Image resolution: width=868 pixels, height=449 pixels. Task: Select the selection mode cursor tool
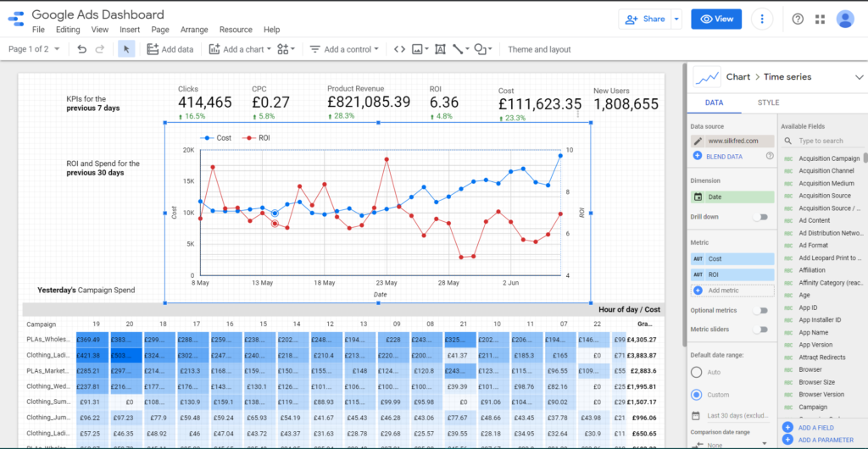(126, 49)
